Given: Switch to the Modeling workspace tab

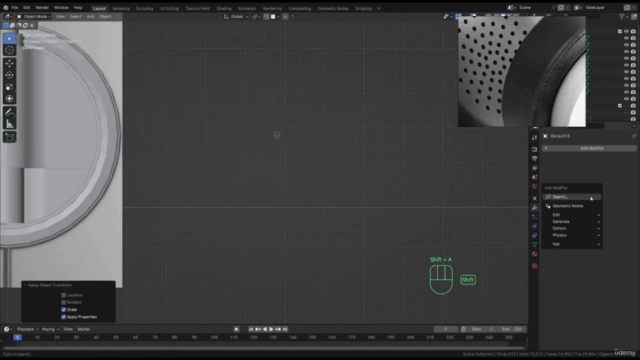Looking at the screenshot, I should click(121, 9).
